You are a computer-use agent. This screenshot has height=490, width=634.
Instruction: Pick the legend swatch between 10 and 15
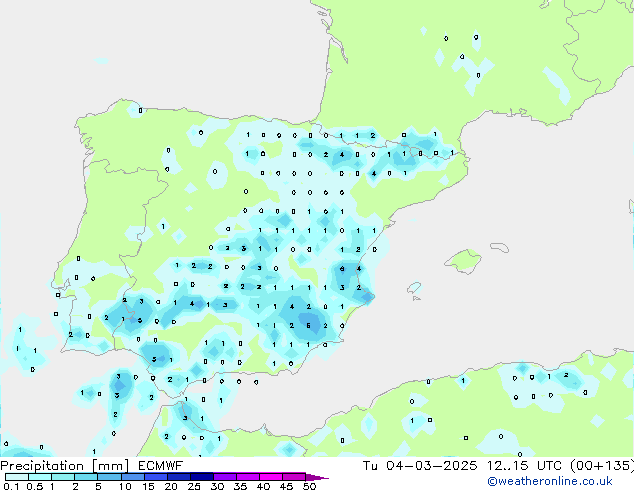pyautogui.click(x=134, y=477)
